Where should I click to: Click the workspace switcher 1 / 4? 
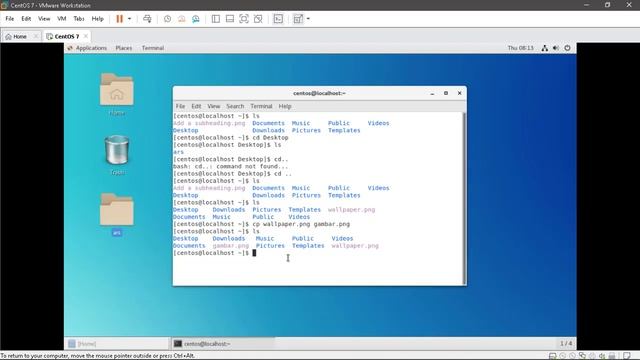(x=566, y=344)
